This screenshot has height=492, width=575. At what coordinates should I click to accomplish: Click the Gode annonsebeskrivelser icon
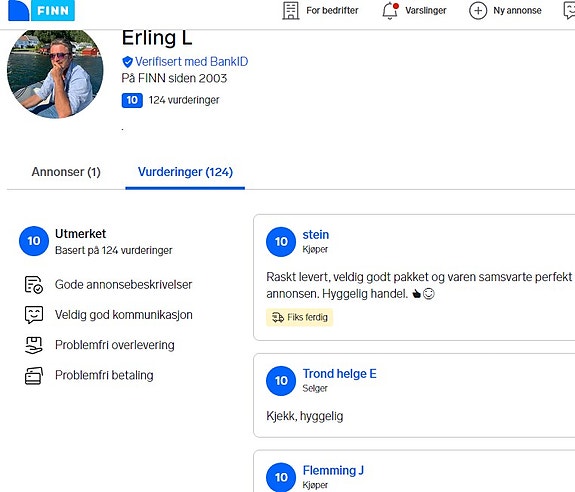click(x=34, y=285)
